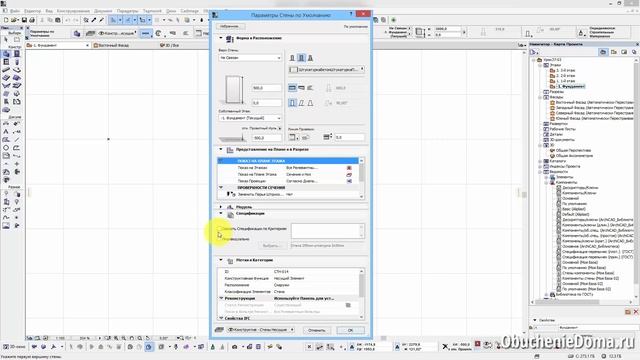Select the Text tool in toolbox
The height and width of the screenshot is (360, 640).
point(6,132)
